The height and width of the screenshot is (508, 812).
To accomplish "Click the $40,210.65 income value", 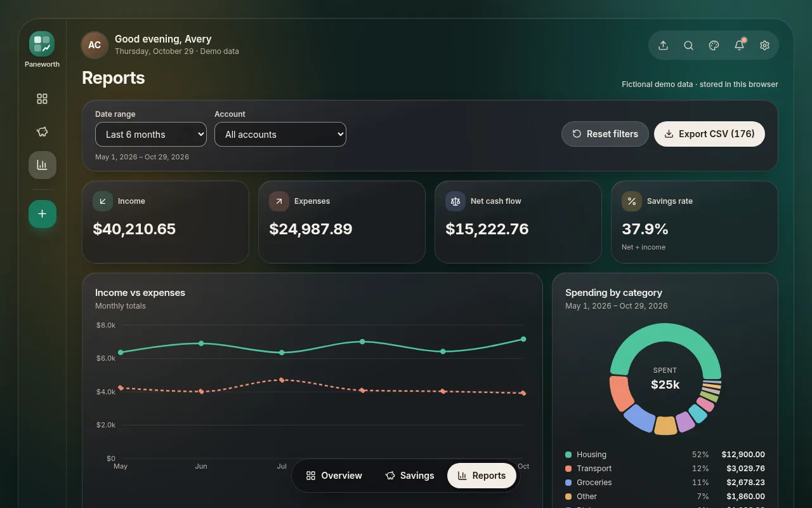I will tap(134, 229).
